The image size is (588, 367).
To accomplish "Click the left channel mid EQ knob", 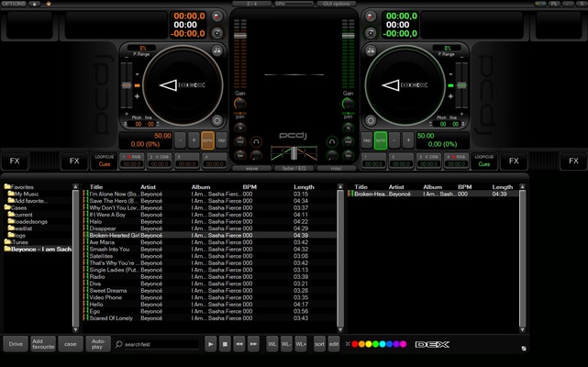I will [239, 142].
